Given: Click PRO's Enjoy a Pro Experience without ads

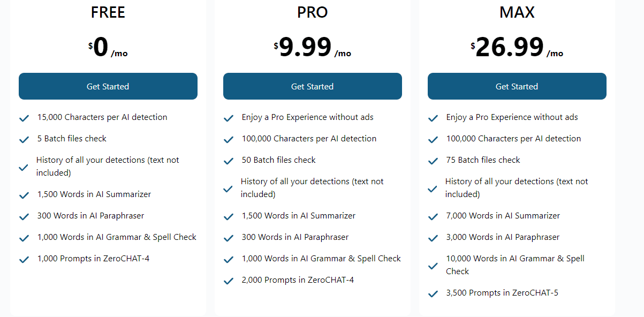Looking at the screenshot, I should click(x=308, y=117).
